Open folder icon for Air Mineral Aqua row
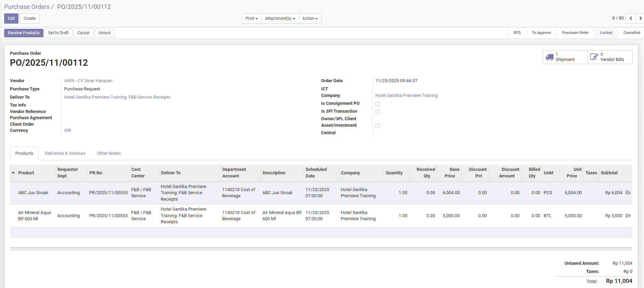644x288 pixels. [628, 216]
